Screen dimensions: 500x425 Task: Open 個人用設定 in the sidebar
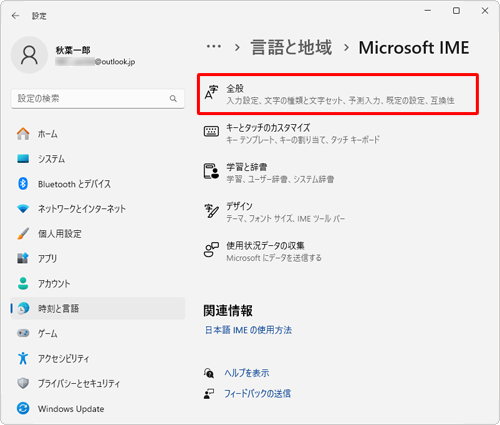tap(98, 234)
